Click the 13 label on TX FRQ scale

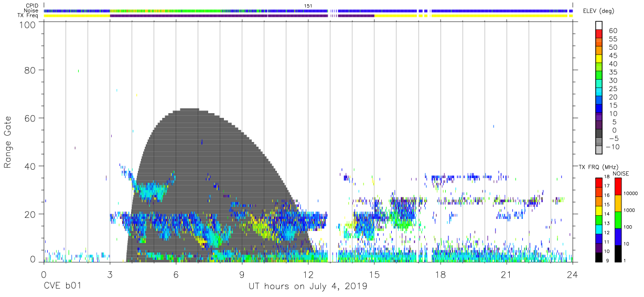point(607,223)
